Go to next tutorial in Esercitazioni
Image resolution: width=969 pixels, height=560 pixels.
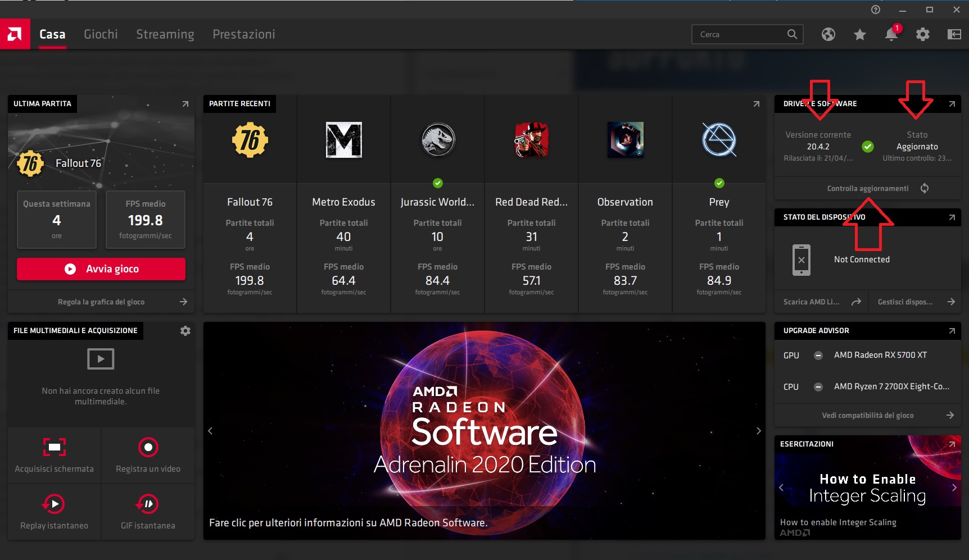(x=954, y=488)
